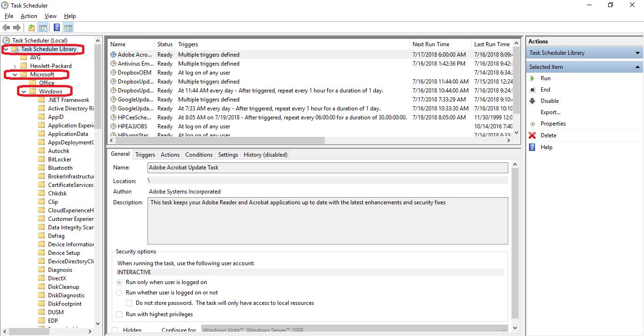This screenshot has height=336, width=644.
Task: Click the Defrag folder icon
Action: tap(41, 236)
